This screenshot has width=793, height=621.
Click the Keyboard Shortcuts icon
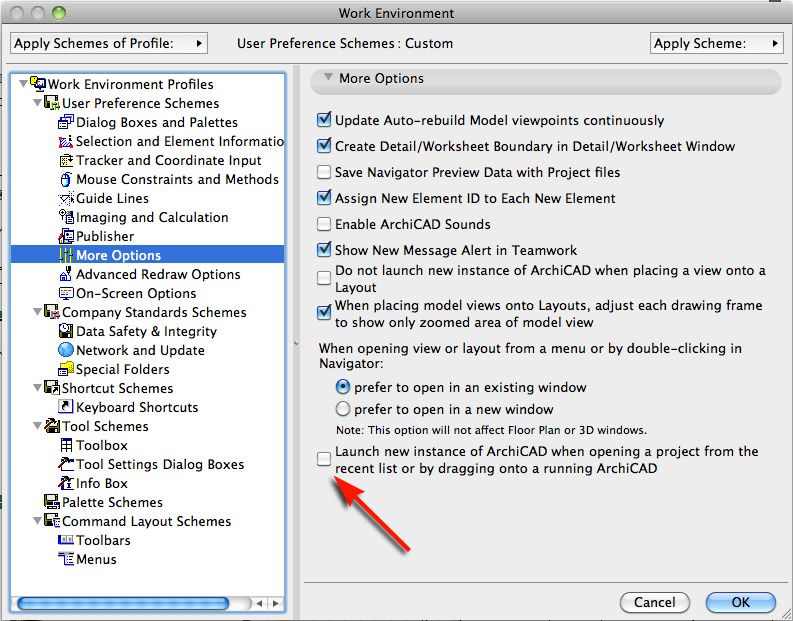66,407
